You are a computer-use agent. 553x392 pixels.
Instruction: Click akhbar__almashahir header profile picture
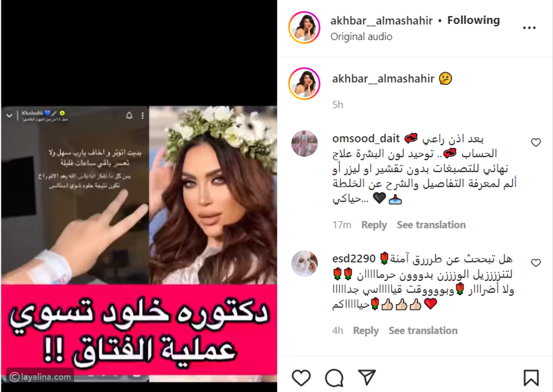pos(304,27)
